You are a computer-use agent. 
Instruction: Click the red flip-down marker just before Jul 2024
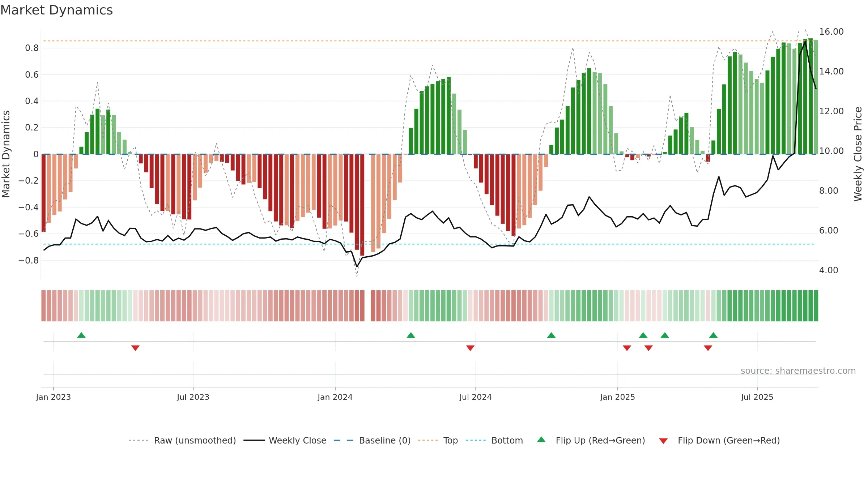pos(470,348)
